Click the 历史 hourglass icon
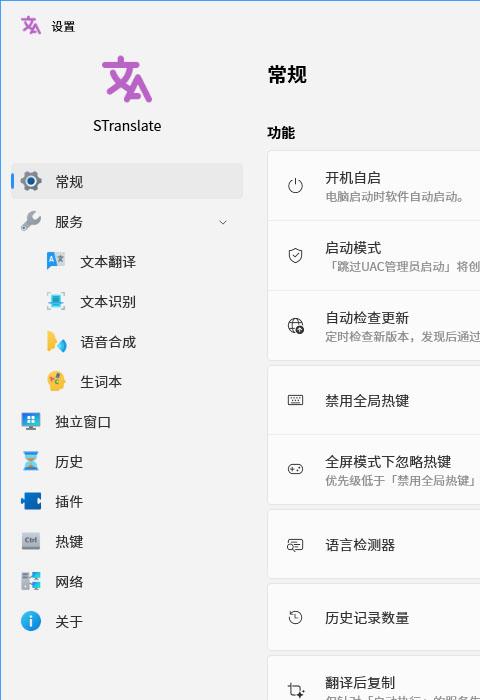480x700 pixels. click(x=31, y=461)
